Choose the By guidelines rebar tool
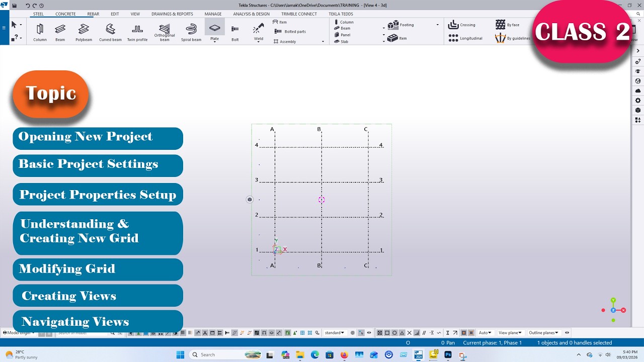The image size is (644, 362). [513, 38]
